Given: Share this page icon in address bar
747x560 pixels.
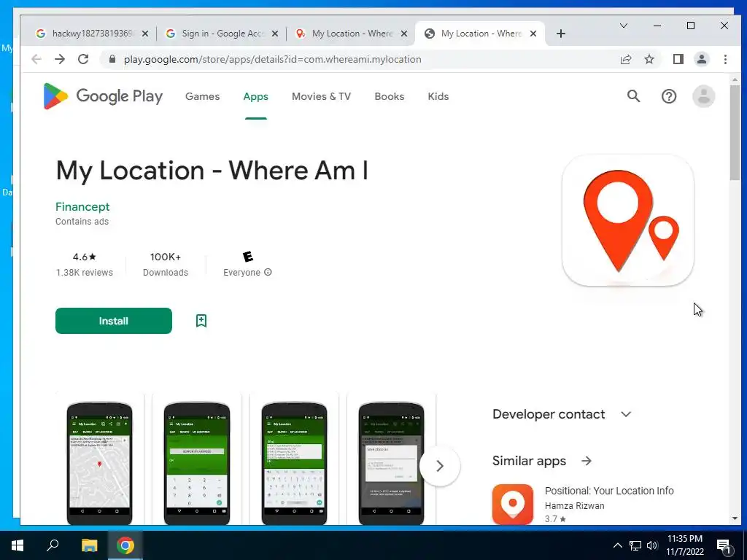Looking at the screenshot, I should [625, 59].
